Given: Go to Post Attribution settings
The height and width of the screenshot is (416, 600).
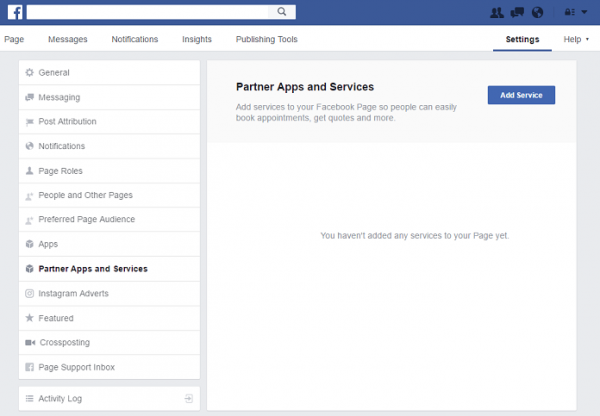Looking at the screenshot, I should (x=109, y=122).
